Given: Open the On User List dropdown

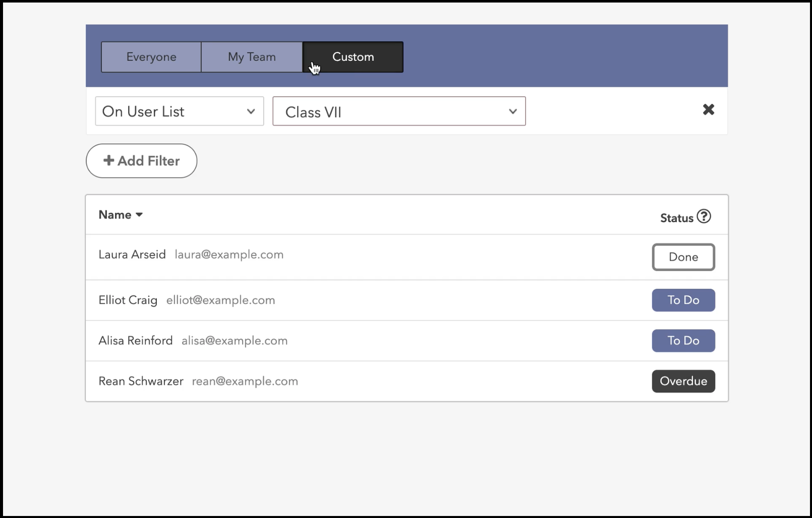Looking at the screenshot, I should 179,111.
